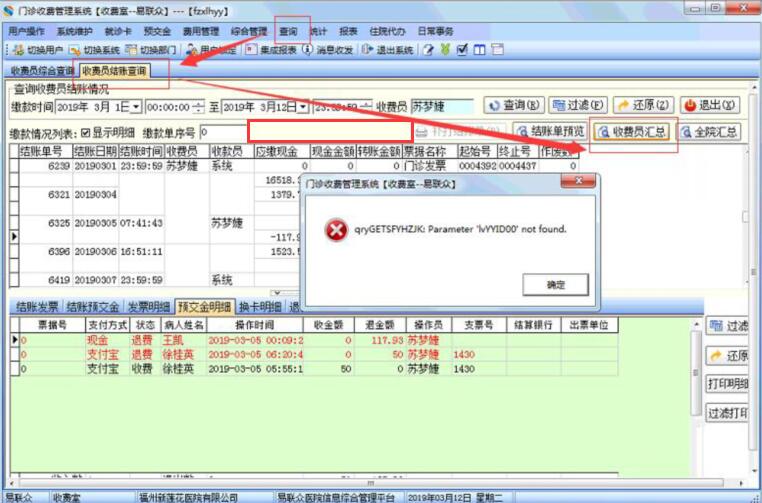
Task: Click the 打印明细 button
Action: 727,384
